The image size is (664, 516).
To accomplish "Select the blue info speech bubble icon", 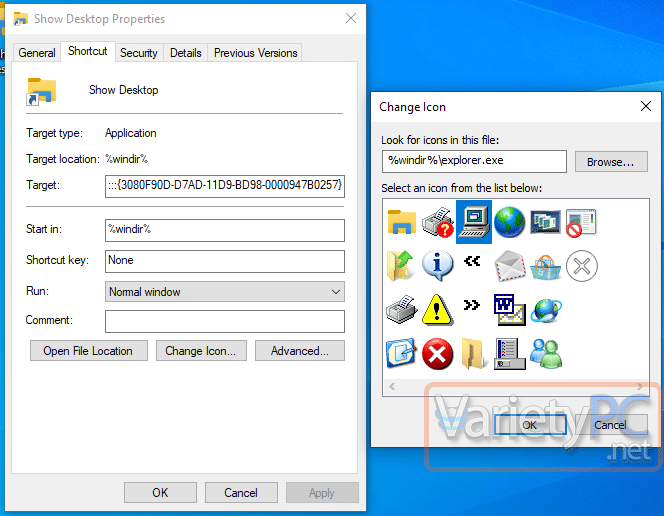I will click(x=437, y=265).
